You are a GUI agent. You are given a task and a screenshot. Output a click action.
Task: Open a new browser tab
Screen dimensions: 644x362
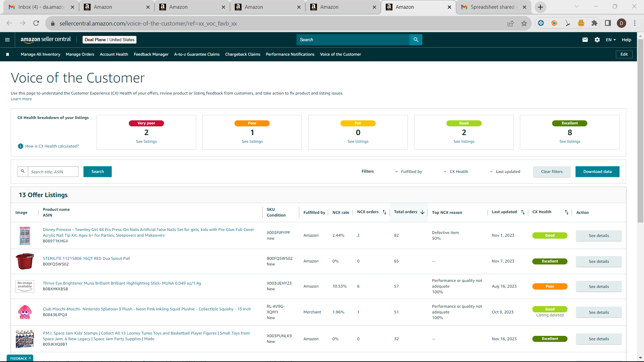click(540, 7)
